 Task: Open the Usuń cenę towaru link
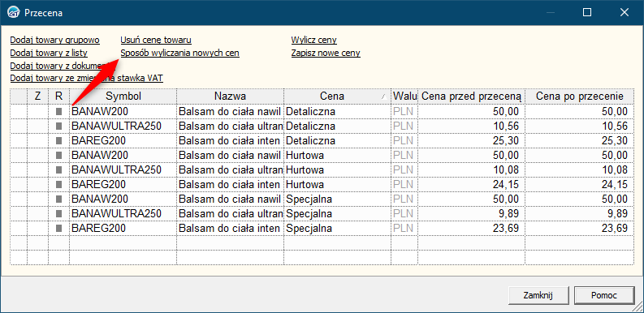click(x=156, y=41)
